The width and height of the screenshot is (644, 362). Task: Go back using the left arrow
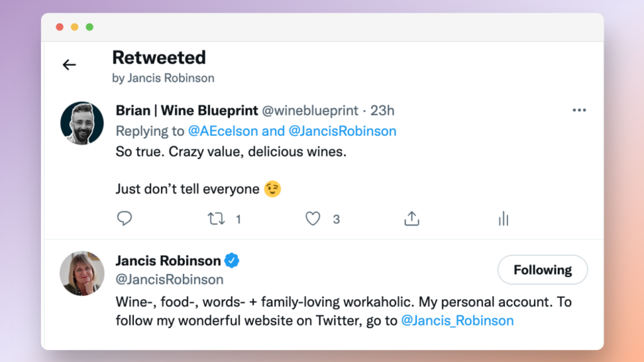(69, 65)
